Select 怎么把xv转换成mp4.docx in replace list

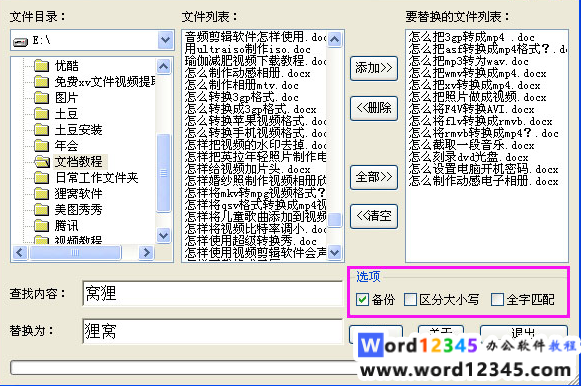[475, 85]
